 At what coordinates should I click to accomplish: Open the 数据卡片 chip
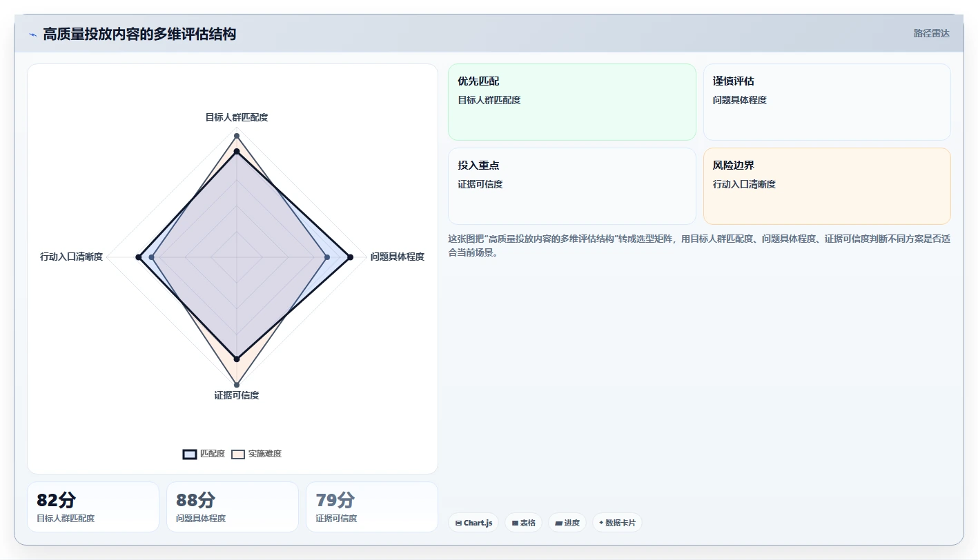(x=617, y=523)
